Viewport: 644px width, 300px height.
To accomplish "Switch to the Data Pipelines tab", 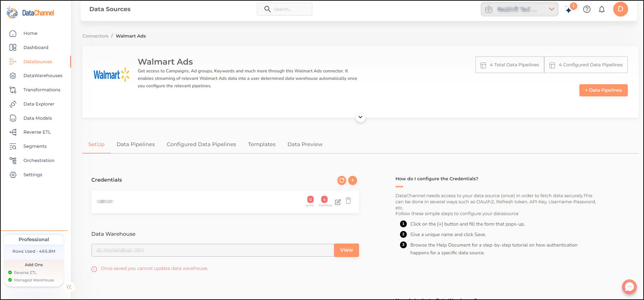I will [x=136, y=144].
